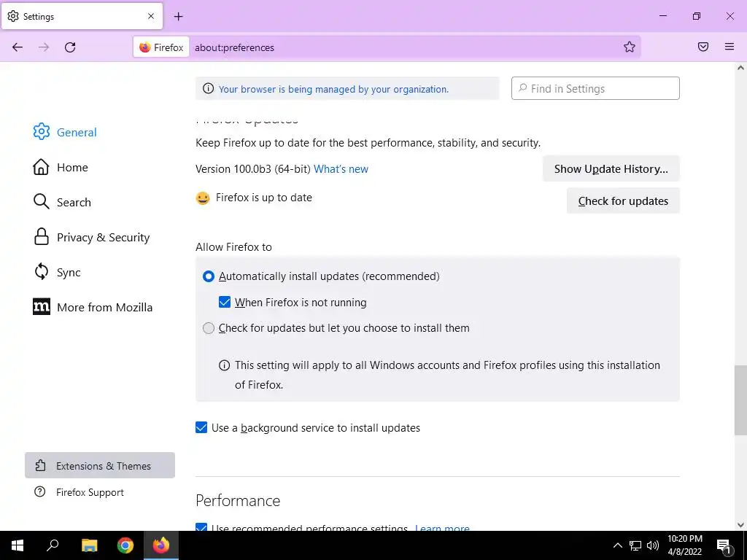The image size is (747, 560).
Task: Click the organization info circle icon
Action: point(208,88)
